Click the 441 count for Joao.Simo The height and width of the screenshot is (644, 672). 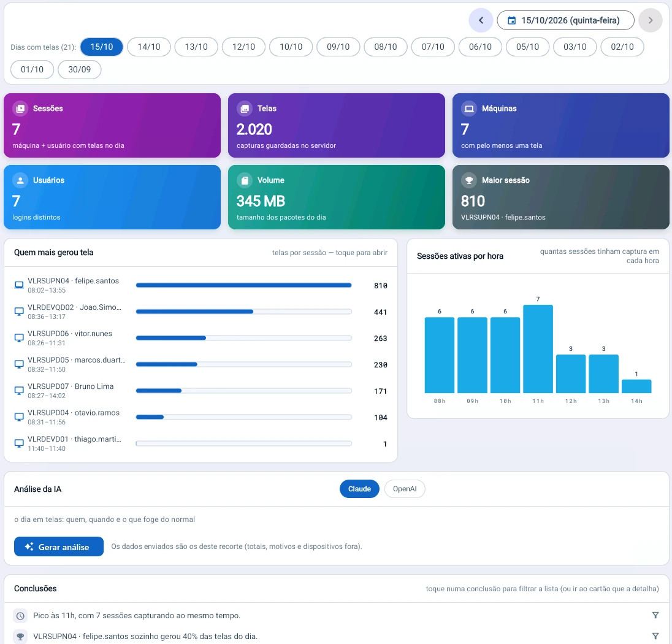coord(381,312)
